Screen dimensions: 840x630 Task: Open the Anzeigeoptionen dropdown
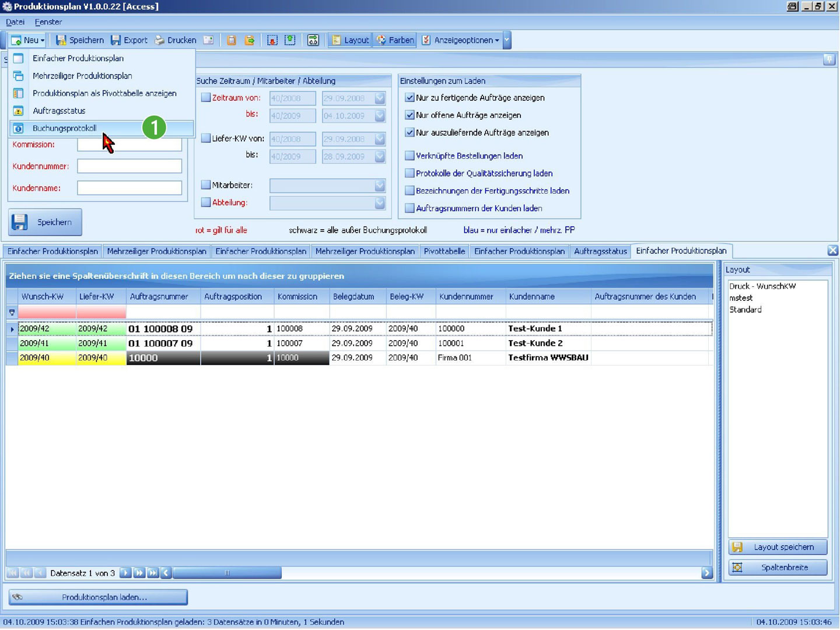(460, 40)
